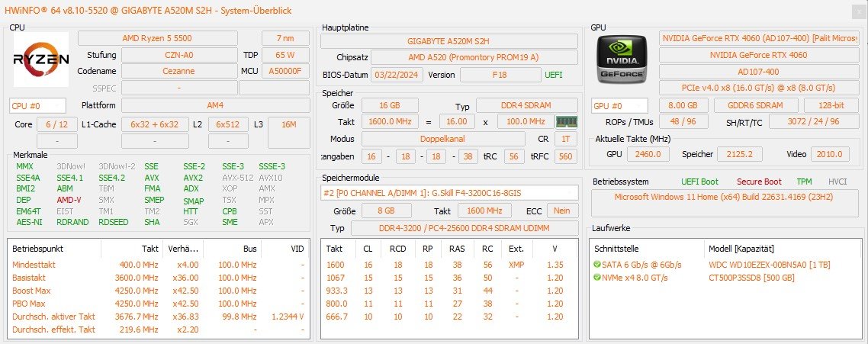Click the CL column header
Screen dimensions: 868x344
point(368,249)
